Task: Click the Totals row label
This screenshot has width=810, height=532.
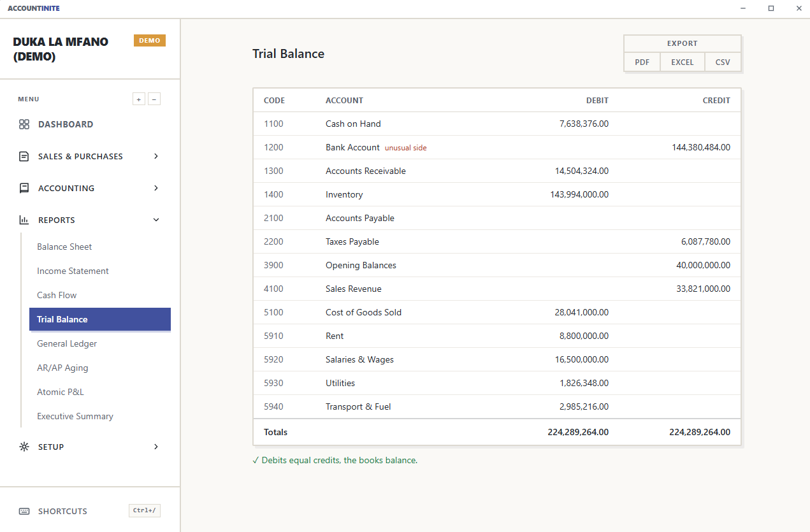Action: point(275,432)
